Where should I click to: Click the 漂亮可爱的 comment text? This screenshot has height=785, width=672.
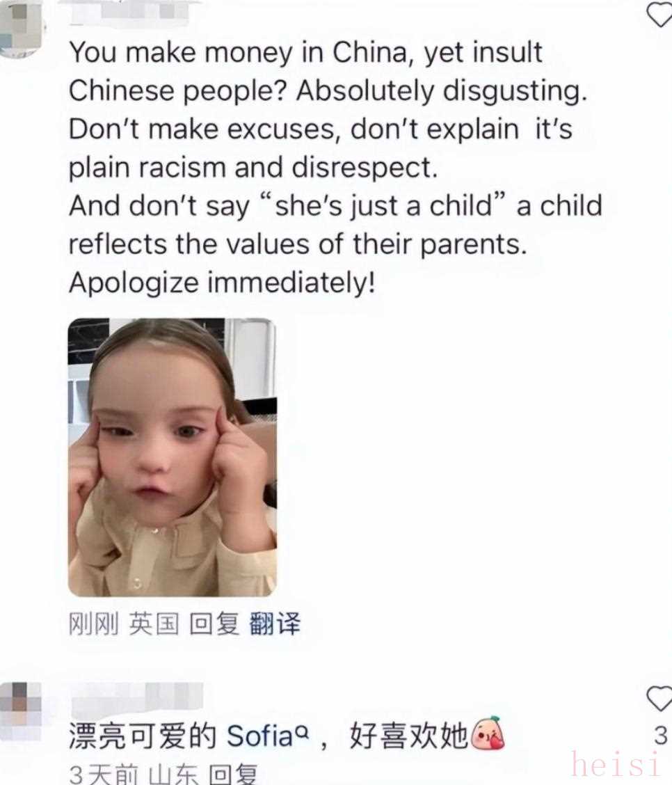coord(143,736)
